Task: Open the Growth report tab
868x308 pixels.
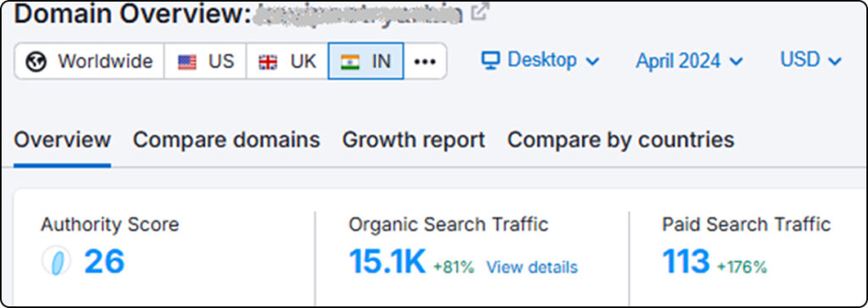Action: pyautogui.click(x=414, y=140)
